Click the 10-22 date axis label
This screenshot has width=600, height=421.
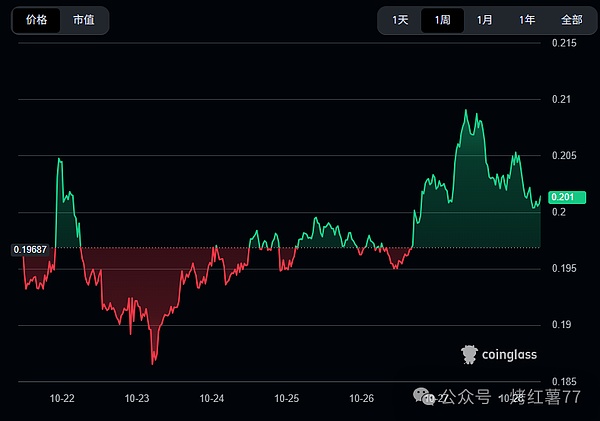tap(62, 398)
